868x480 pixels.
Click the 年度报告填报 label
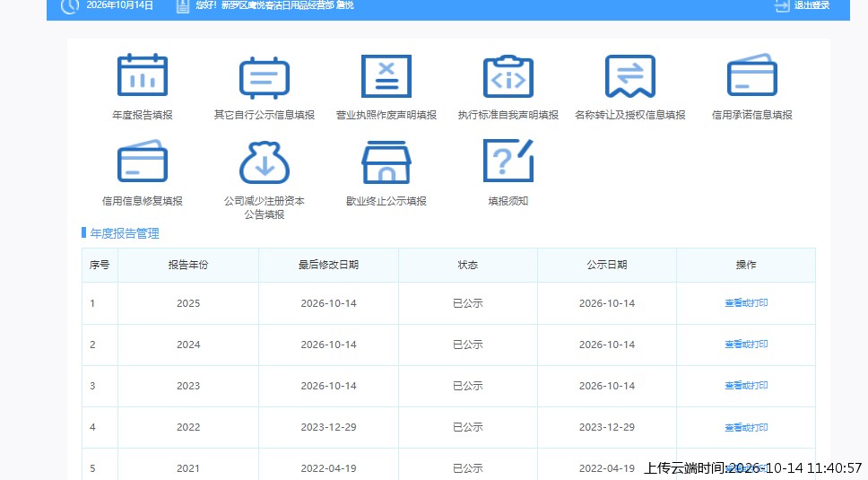pos(143,115)
